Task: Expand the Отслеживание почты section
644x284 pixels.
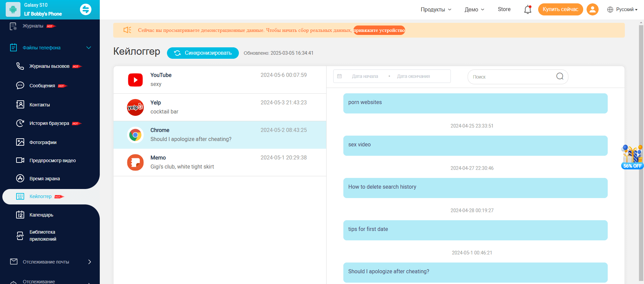Action: [x=89, y=262]
